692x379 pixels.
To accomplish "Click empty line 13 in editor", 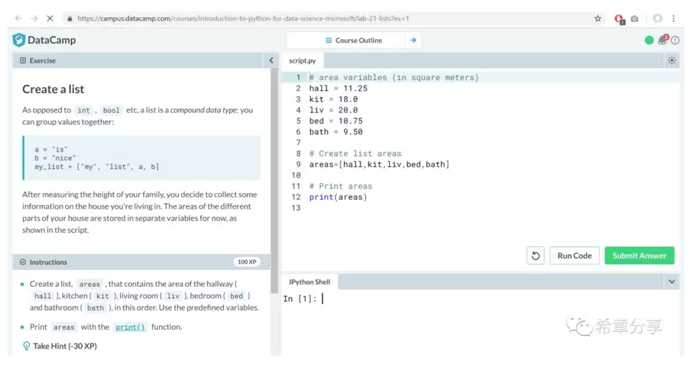I will (480, 208).
